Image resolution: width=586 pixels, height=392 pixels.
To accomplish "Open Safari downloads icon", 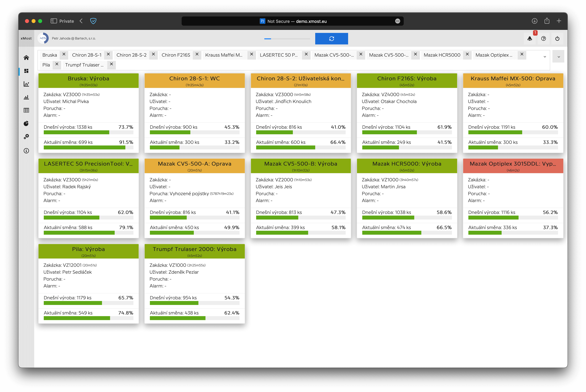I will click(x=534, y=21).
